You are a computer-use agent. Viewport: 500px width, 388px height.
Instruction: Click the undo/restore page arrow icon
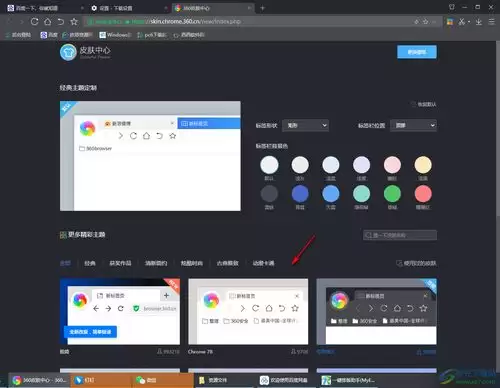pos(61,22)
